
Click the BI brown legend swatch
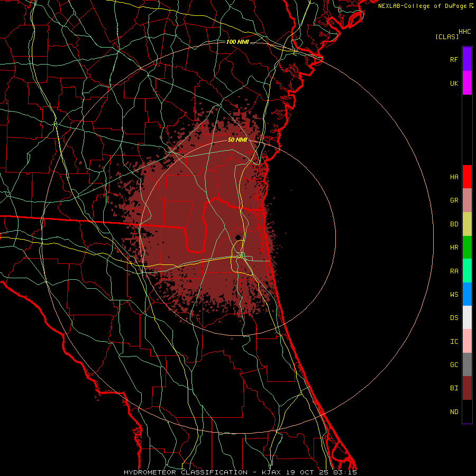[x=467, y=388]
